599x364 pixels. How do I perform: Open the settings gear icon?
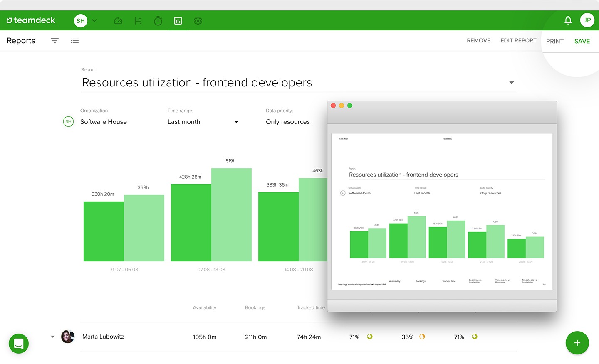198,20
